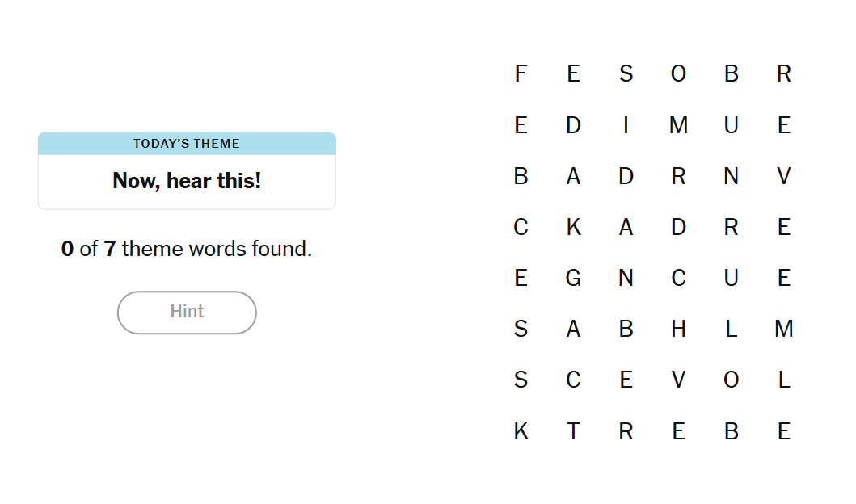Tap the letter L in the seventh row
This screenshot has width=856, height=504.
click(x=783, y=380)
